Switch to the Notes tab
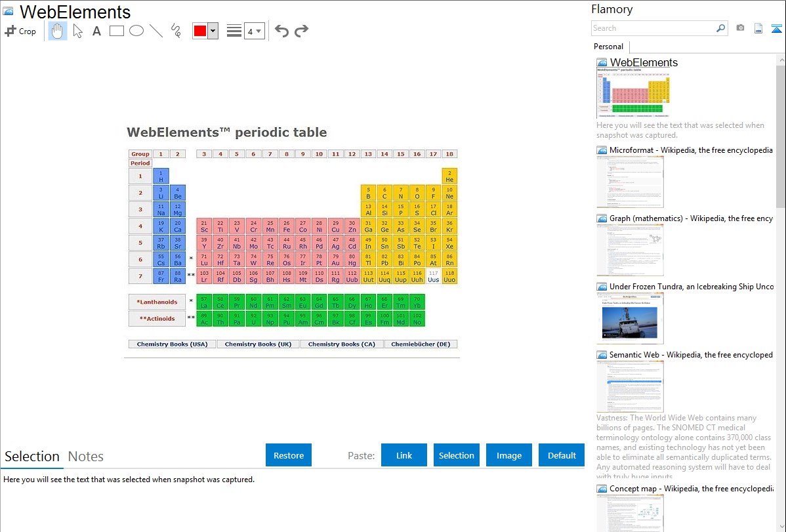Screen dimensions: 786x532 (86, 457)
